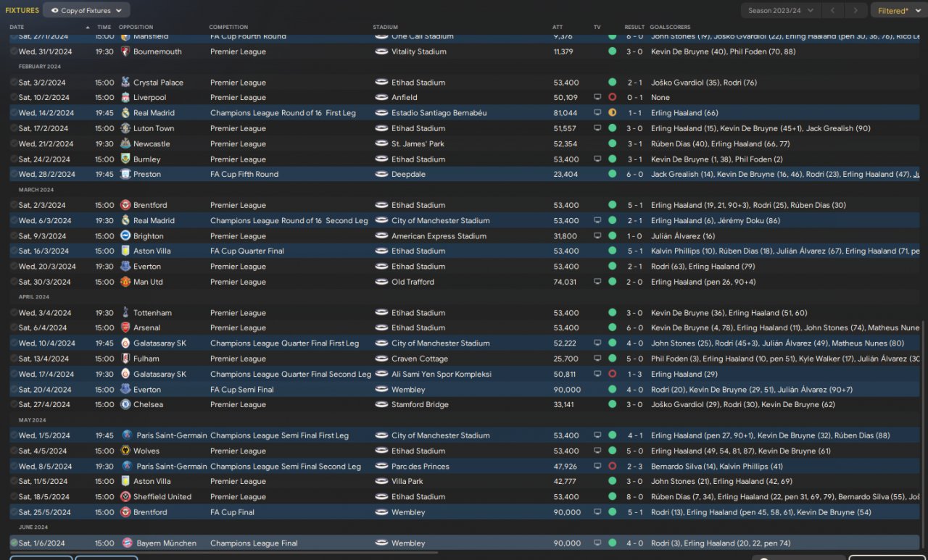
Task: Open the Filtered dropdown
Action: tap(898, 10)
